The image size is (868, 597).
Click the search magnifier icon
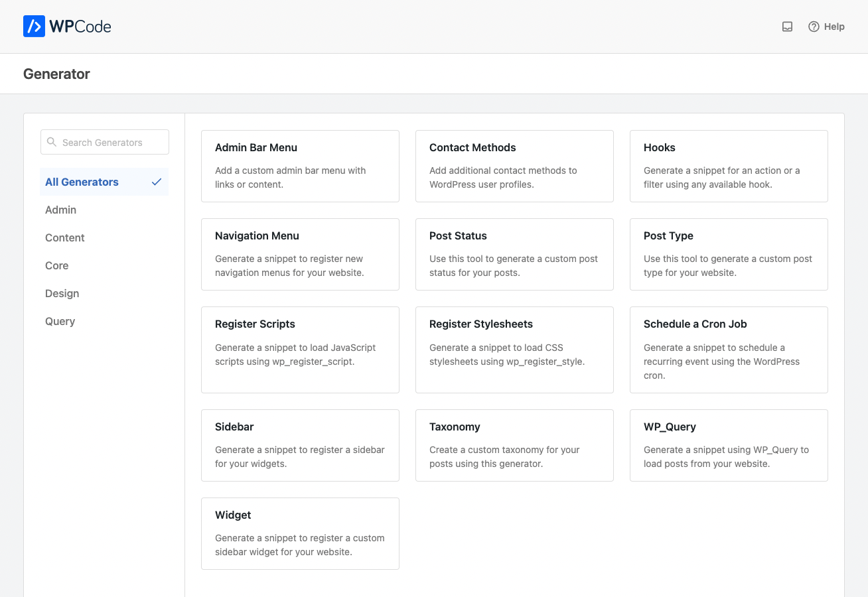click(52, 142)
